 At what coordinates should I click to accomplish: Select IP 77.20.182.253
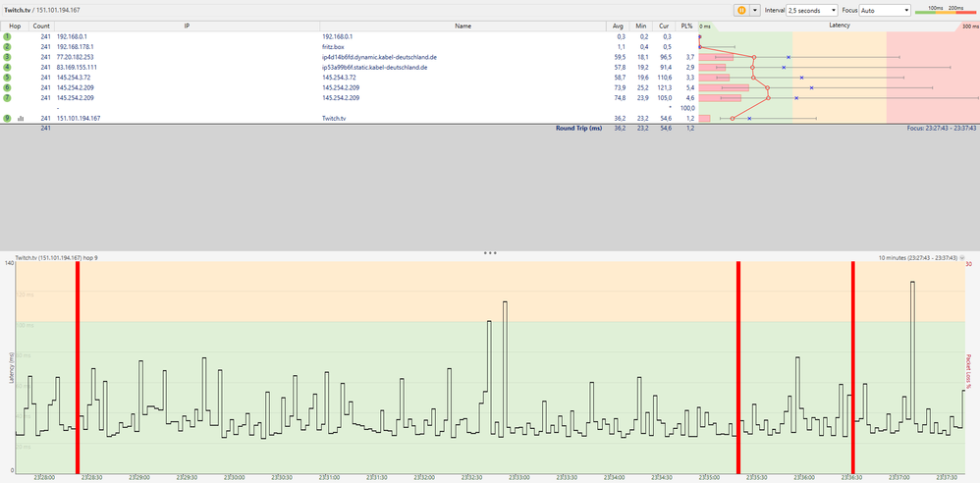(x=75, y=57)
